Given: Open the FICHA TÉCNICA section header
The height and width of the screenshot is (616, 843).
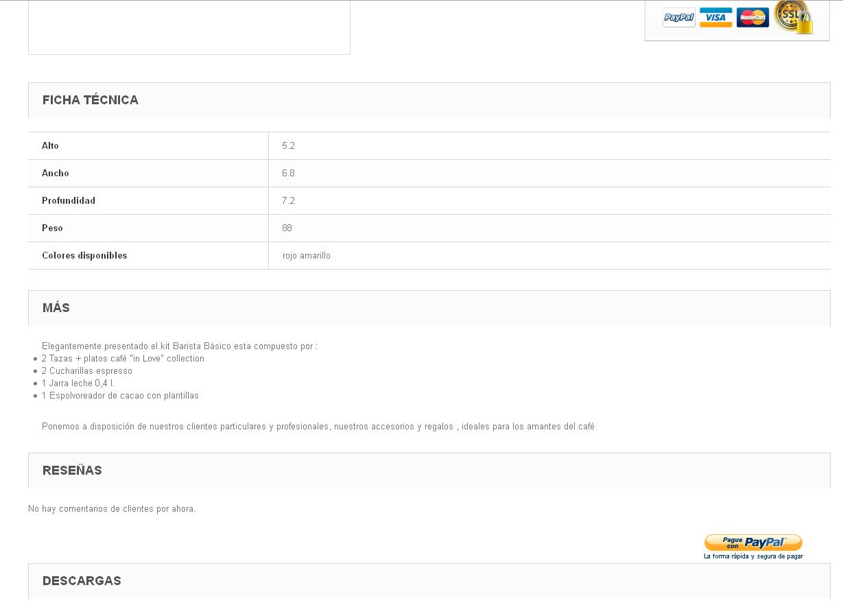Looking at the screenshot, I should click(x=429, y=100).
